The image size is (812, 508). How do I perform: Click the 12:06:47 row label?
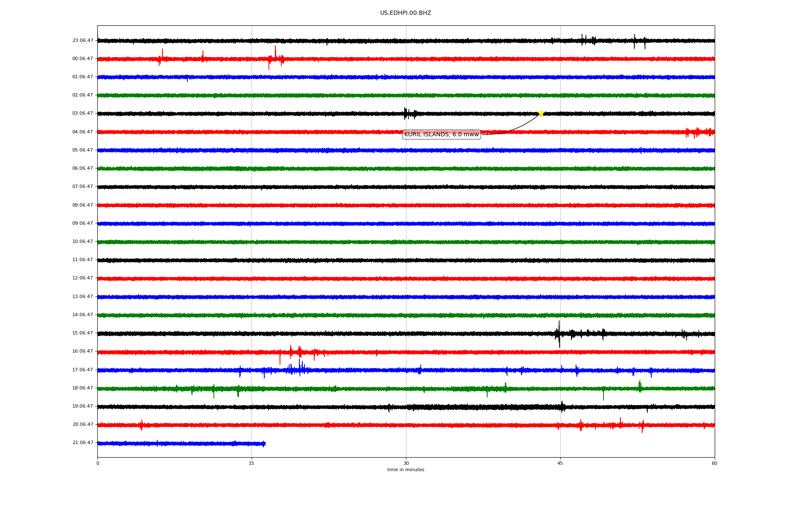pyautogui.click(x=83, y=278)
